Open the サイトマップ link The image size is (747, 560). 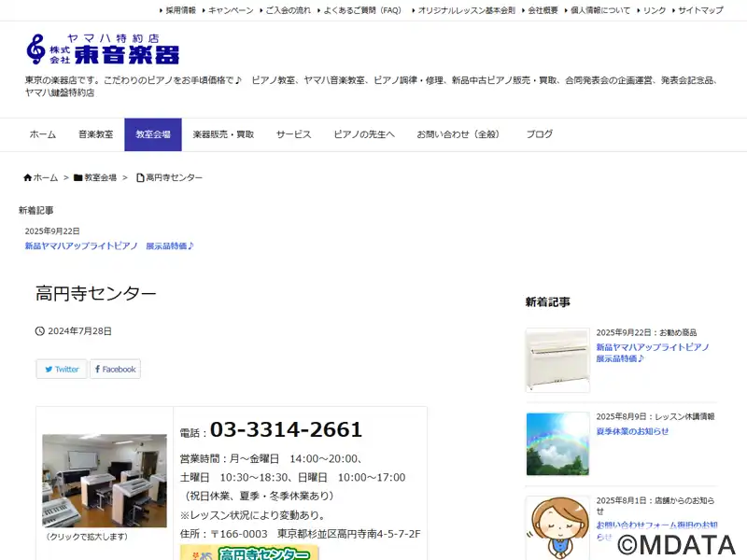click(x=700, y=10)
